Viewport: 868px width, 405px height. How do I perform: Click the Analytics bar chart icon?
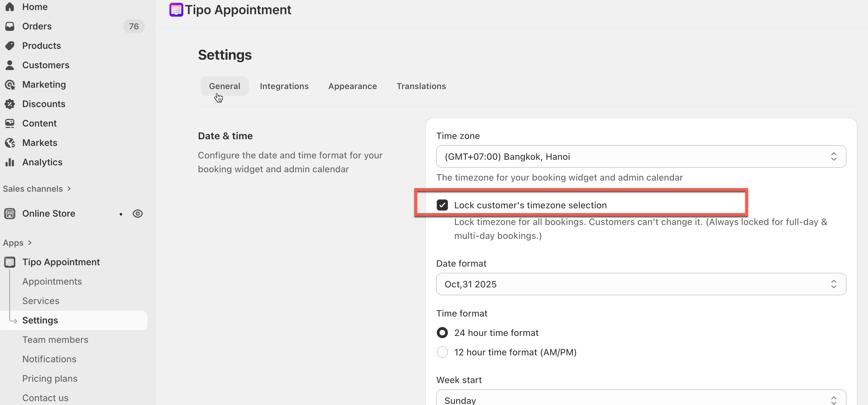[x=10, y=162]
